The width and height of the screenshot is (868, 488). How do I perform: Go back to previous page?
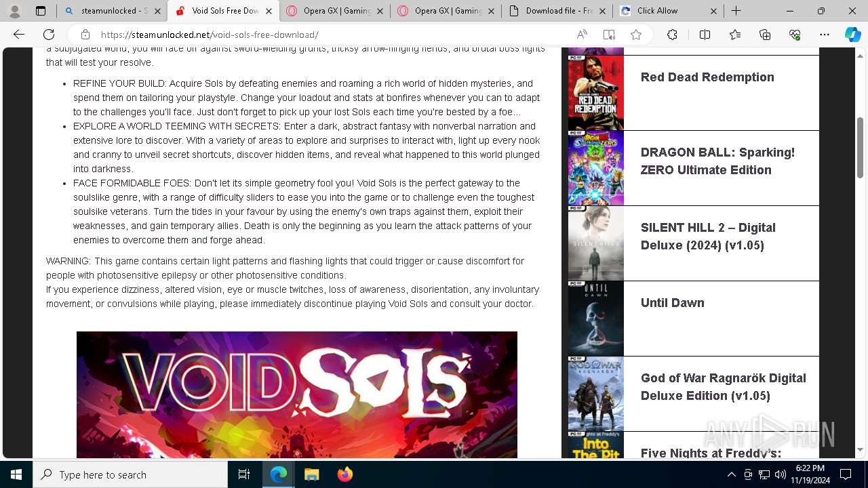(x=19, y=35)
